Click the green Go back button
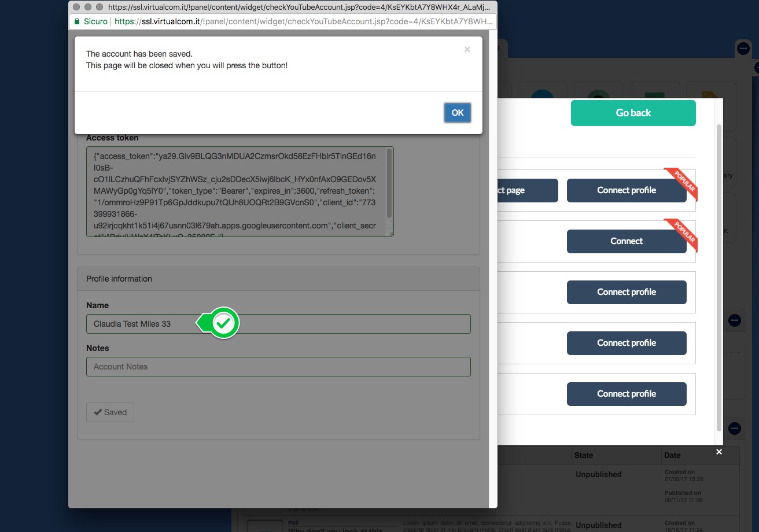This screenshot has width=759, height=532. (633, 113)
